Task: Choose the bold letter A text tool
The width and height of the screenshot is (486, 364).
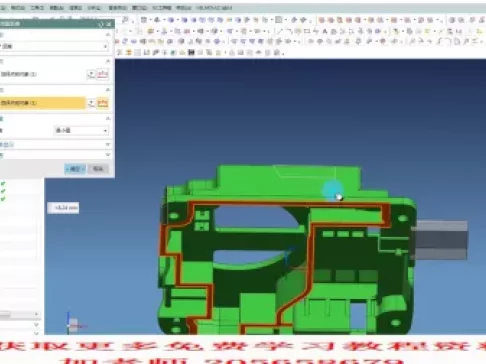Action: pyautogui.click(x=325, y=32)
